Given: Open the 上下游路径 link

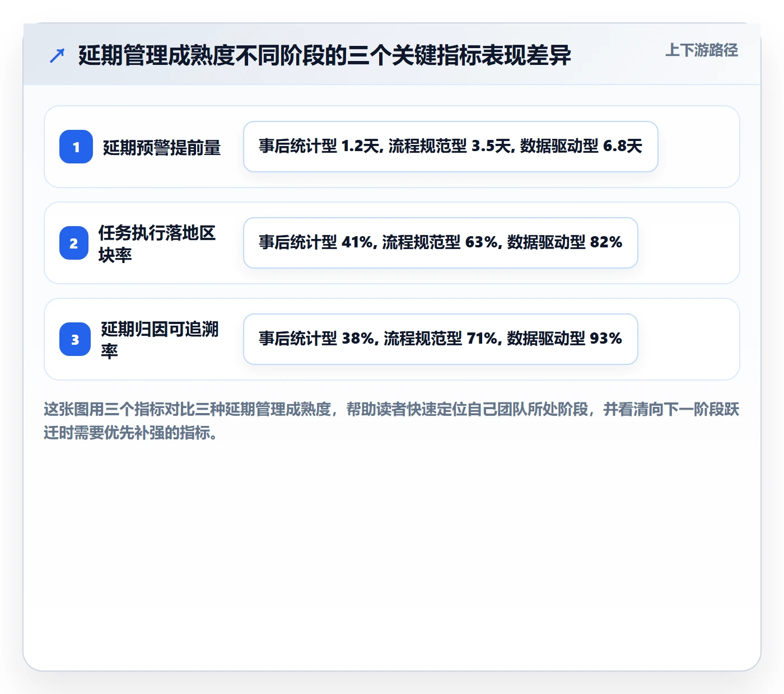Looking at the screenshot, I should tap(702, 50).
